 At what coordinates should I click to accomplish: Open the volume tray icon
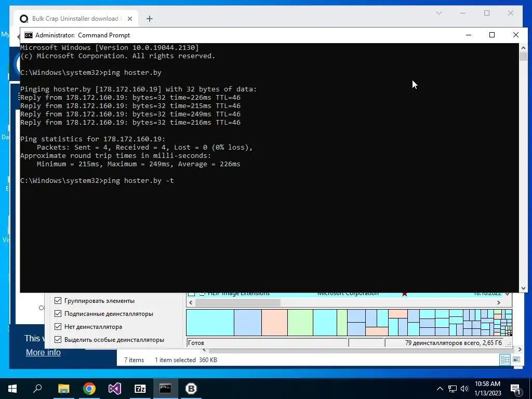point(464,389)
